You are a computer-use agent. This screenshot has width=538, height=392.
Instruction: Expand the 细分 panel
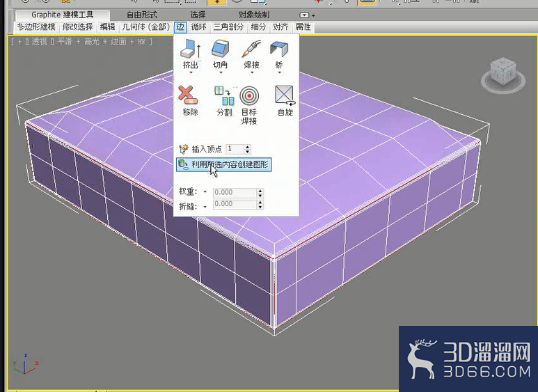tap(258, 26)
